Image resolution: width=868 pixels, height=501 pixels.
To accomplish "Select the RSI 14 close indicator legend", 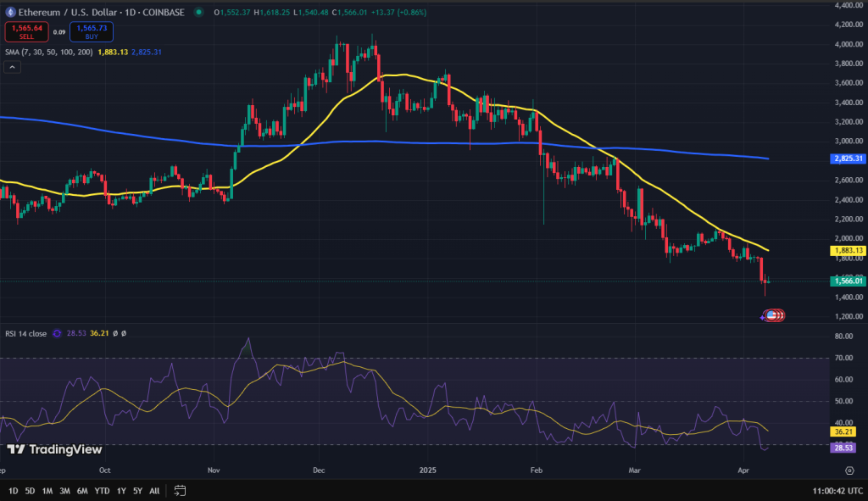I will [x=26, y=334].
